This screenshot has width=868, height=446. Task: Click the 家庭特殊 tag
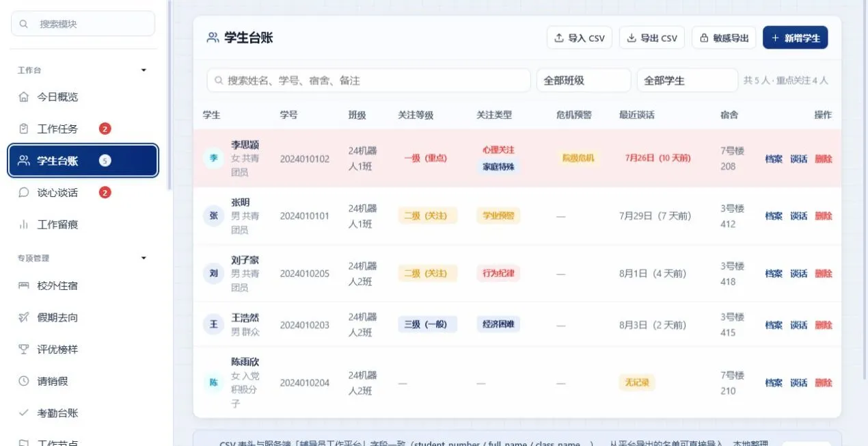[498, 166]
